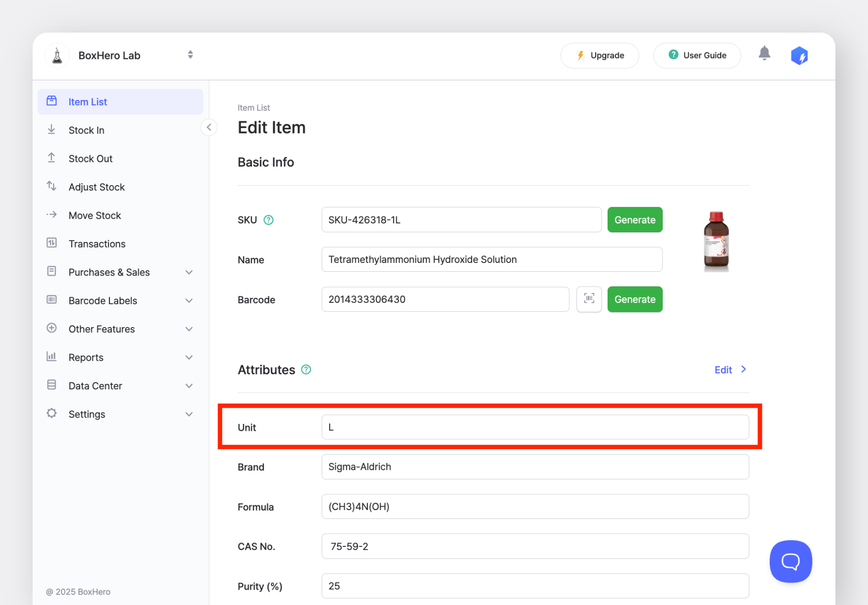
Task: Click the Transactions icon in sidebar
Action: tap(51, 243)
